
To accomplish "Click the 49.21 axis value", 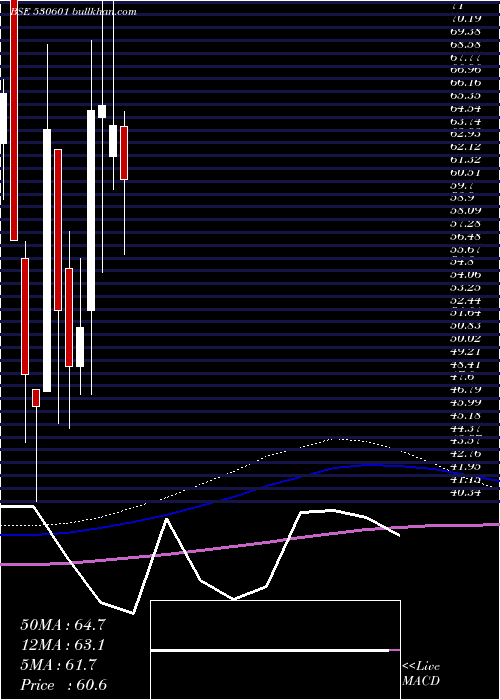I will pos(465,352).
